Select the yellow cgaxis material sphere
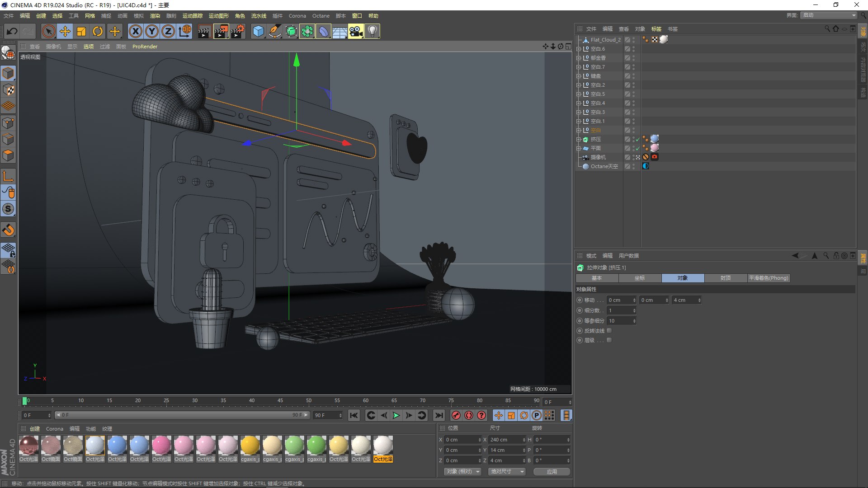Screen dimensions: 868x488 tap(250, 446)
